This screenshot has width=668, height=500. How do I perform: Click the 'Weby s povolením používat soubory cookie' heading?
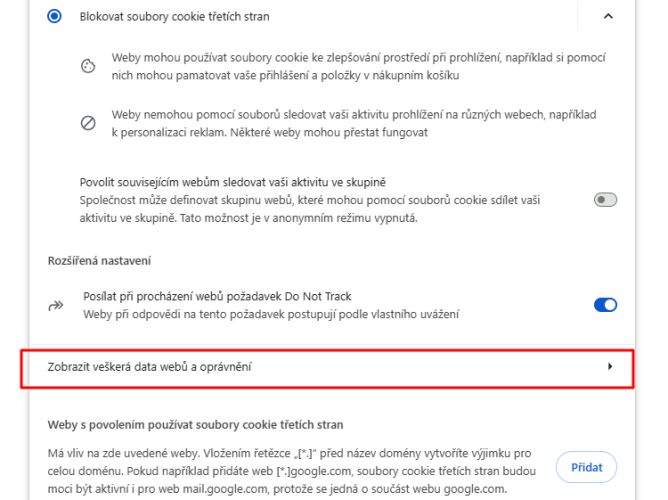coord(196,425)
